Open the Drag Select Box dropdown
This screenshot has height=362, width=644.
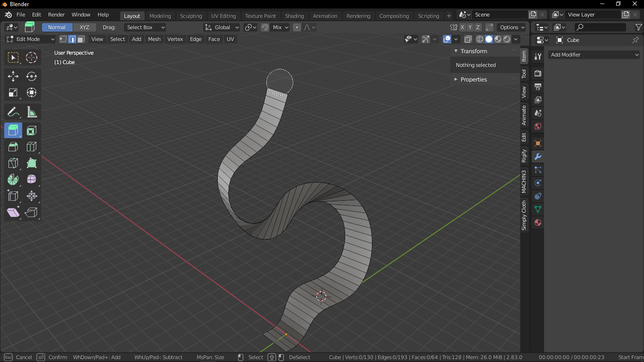pyautogui.click(x=145, y=27)
